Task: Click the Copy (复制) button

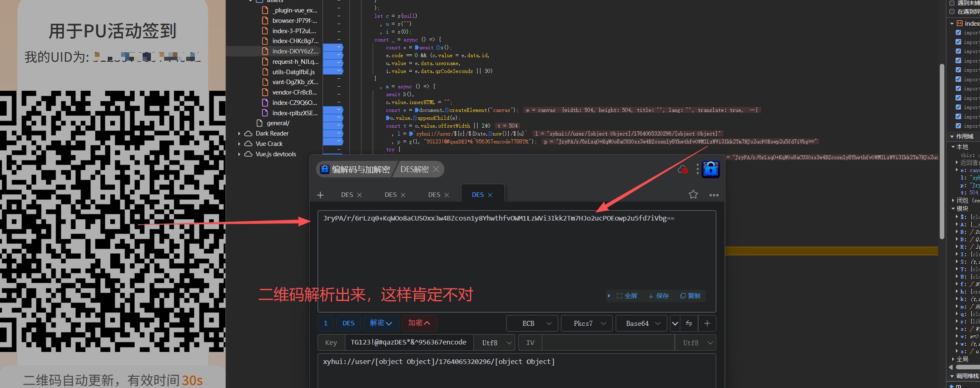Action: [690, 296]
